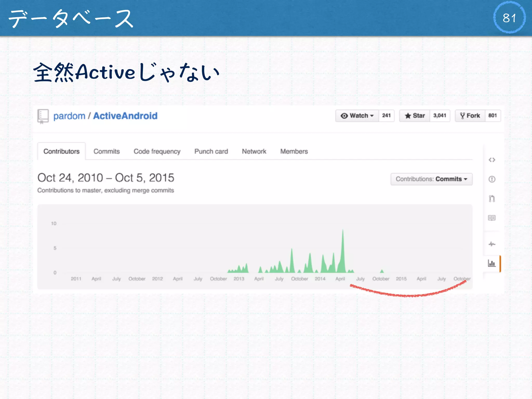This screenshot has width=532, height=399.
Task: Switch to the Commits tab
Action: pyautogui.click(x=107, y=151)
